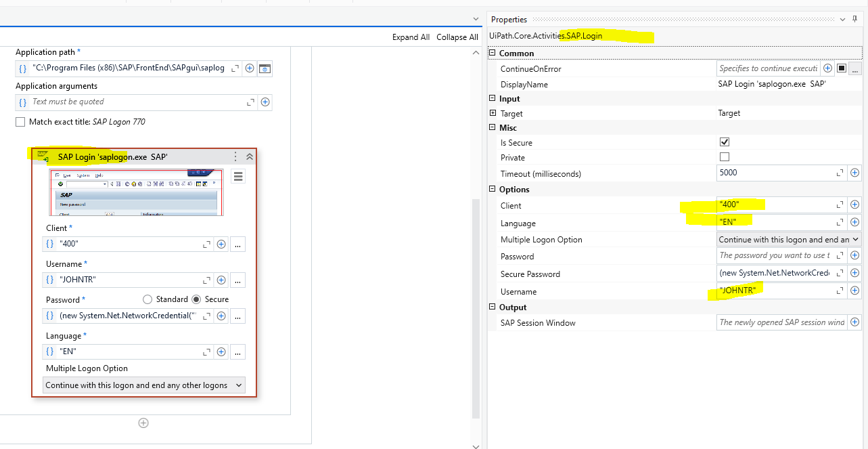This screenshot has width=868, height=449.
Task: Click the SAP Login activity icon in its header
Action: coord(43,156)
